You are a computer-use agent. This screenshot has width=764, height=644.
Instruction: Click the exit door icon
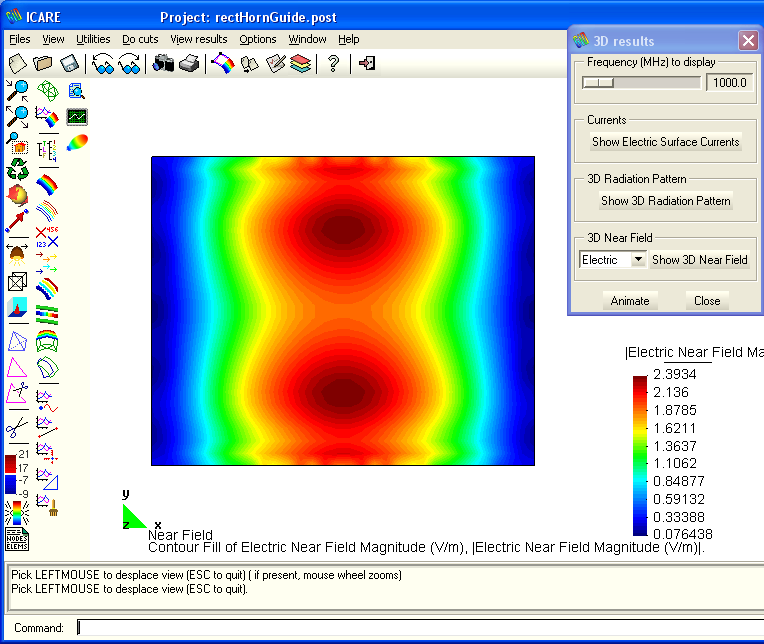tap(366, 63)
